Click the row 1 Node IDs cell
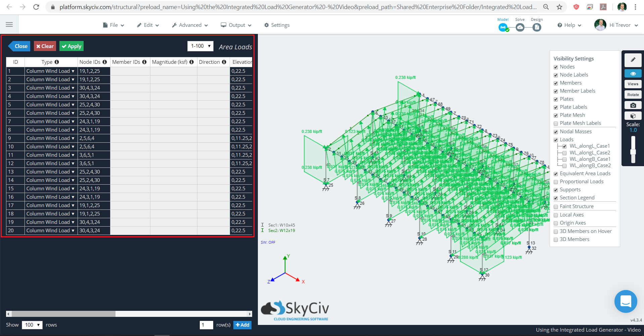 (93, 71)
